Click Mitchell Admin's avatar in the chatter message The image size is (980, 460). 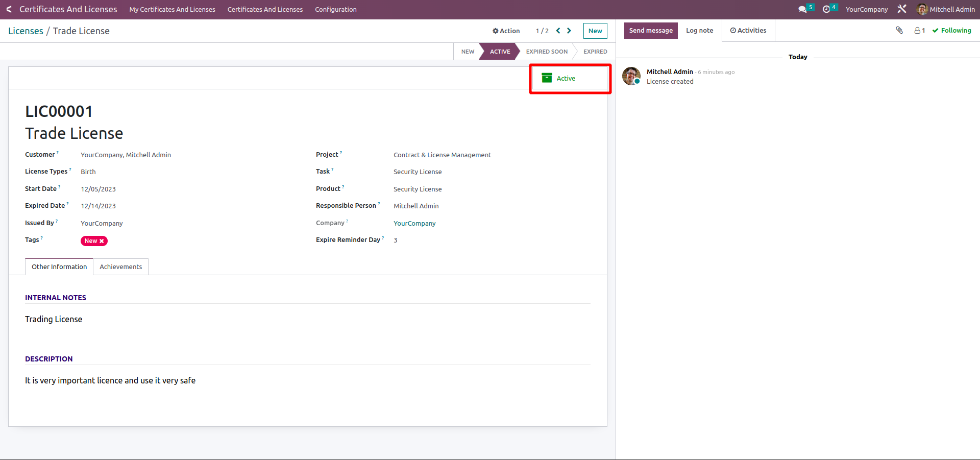631,76
